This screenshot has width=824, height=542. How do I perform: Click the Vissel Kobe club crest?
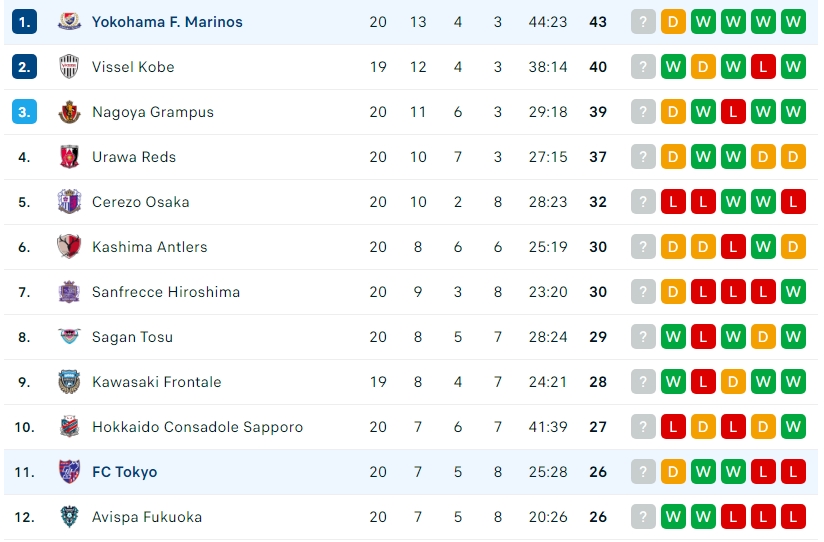click(x=69, y=67)
